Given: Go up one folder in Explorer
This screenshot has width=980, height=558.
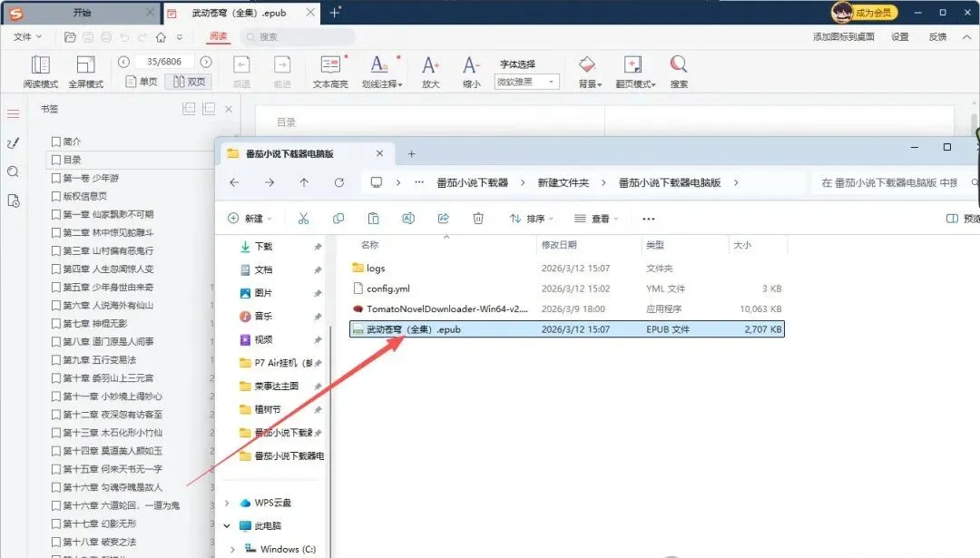Looking at the screenshot, I should pos(304,182).
